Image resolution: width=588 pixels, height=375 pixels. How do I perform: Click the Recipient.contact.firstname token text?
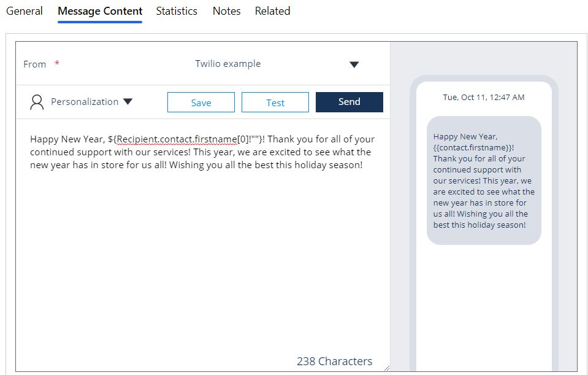[x=177, y=139]
